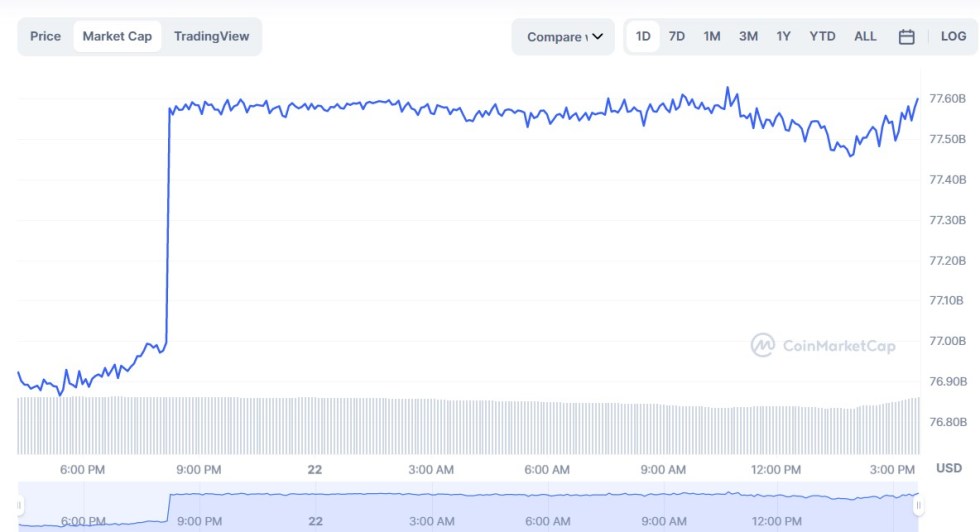Grab the left range slider handle

click(x=18, y=506)
